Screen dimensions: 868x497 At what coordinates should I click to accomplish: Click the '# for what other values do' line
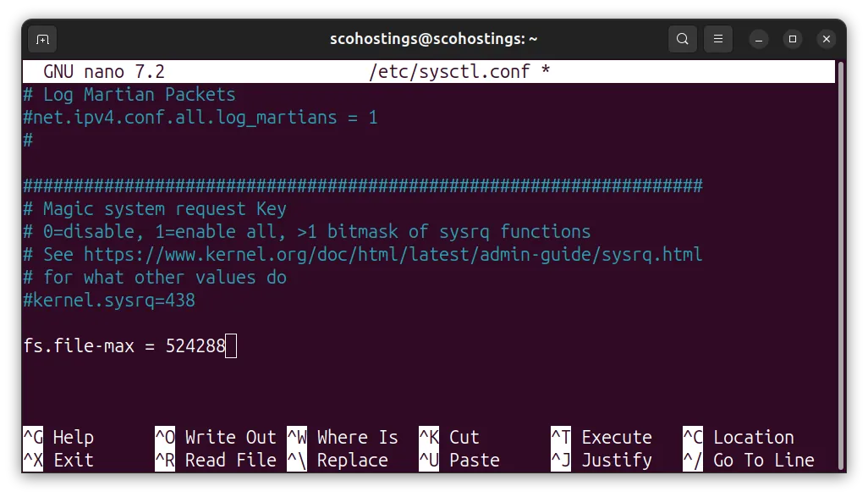click(155, 278)
